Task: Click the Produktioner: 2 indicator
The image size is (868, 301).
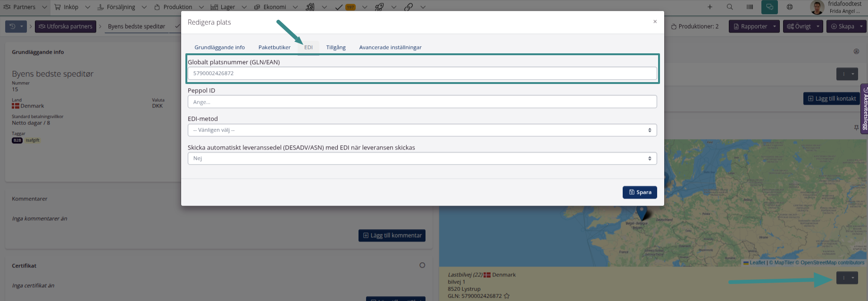Action: (695, 26)
